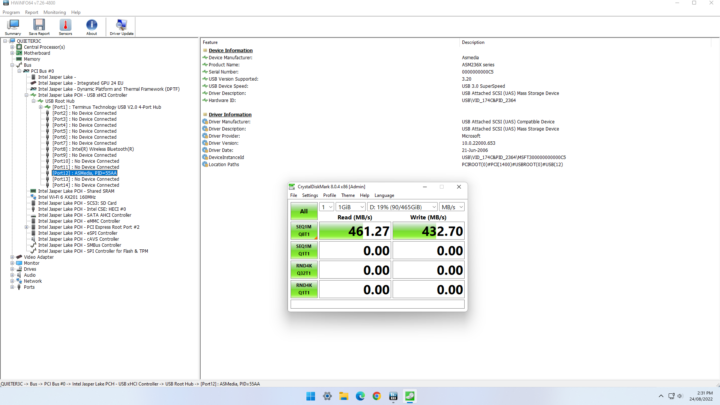Open CrystalDiskMark File menu
The height and width of the screenshot is (405, 720).
(x=293, y=196)
